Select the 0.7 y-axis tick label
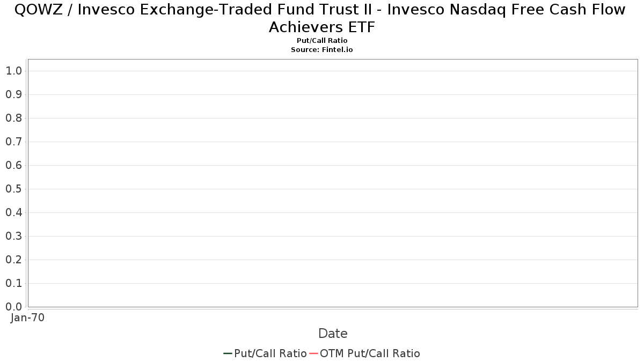 coord(13,142)
